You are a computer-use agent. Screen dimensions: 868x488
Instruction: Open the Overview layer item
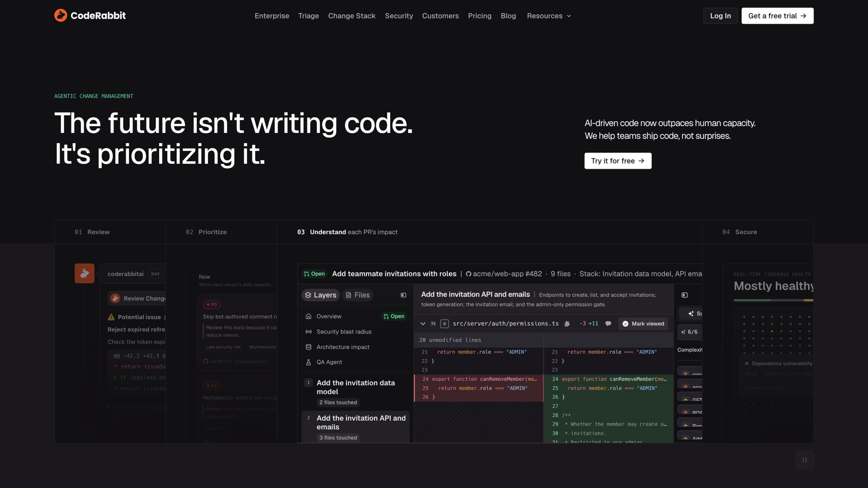355,316
